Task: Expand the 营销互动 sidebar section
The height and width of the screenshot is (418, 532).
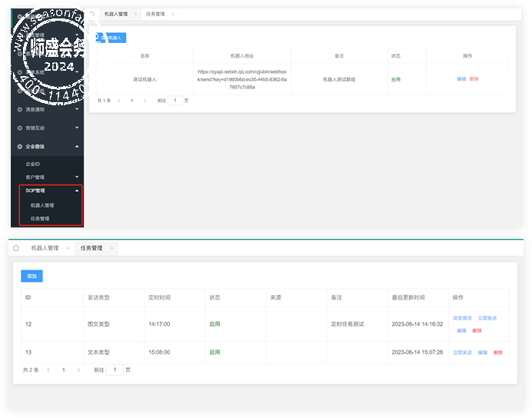Action: [x=77, y=128]
